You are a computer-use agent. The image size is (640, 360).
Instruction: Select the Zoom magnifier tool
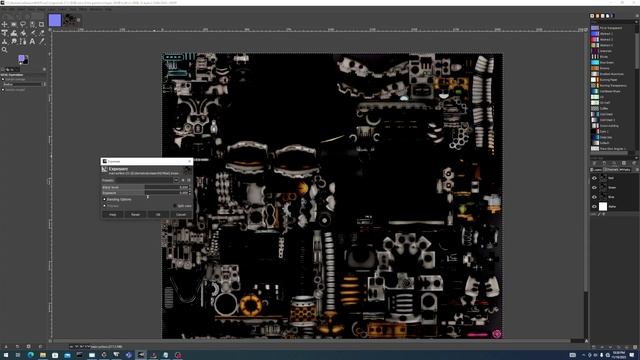pyautogui.click(x=4, y=50)
